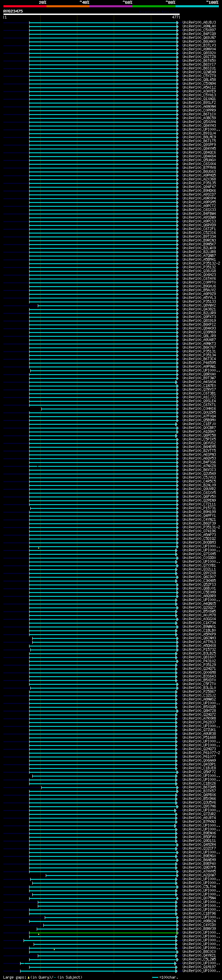This screenshot has height=980, width=222.
Task: Click the UniRef100_Q4MZR4 hit name
Action: (199, 844)
